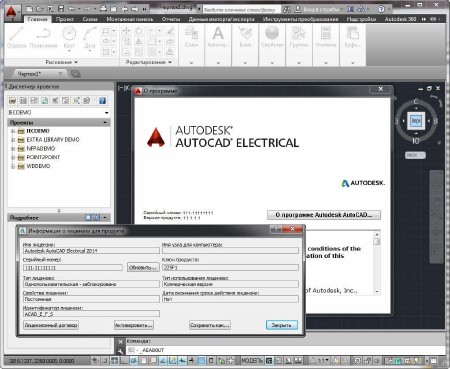450x369 pixels.
Task: Switch to the Надстройки ribbon tab
Action: coord(361,19)
